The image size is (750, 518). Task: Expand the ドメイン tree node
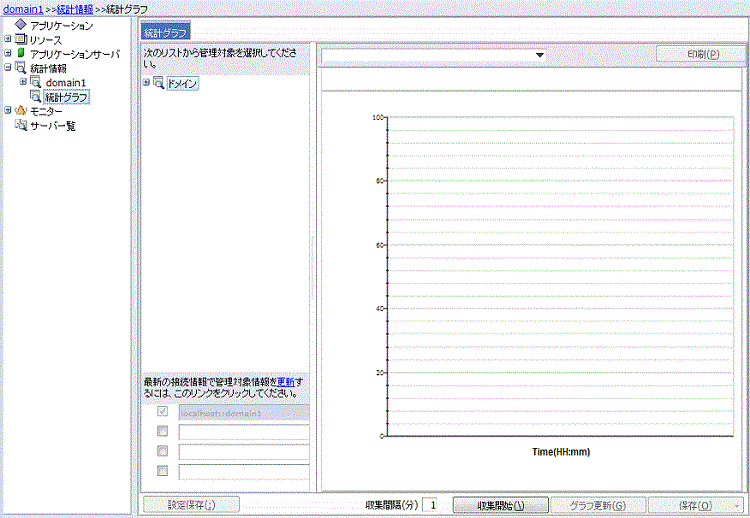pyautogui.click(x=146, y=83)
